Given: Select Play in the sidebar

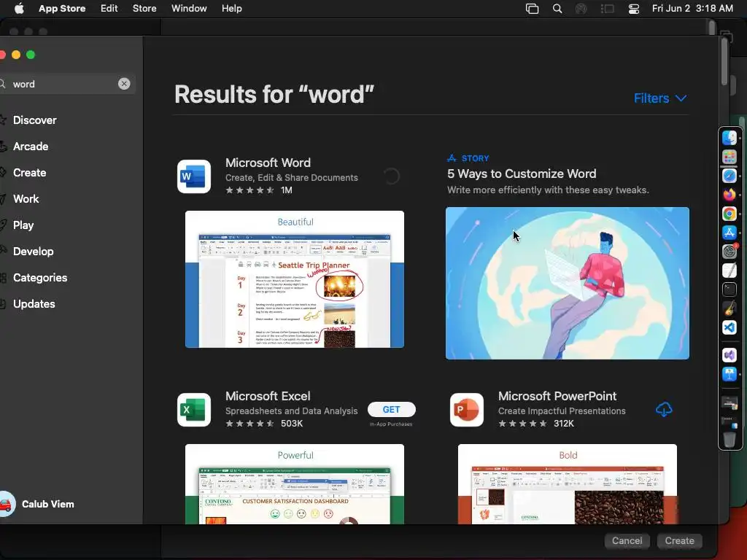Looking at the screenshot, I should coord(23,225).
